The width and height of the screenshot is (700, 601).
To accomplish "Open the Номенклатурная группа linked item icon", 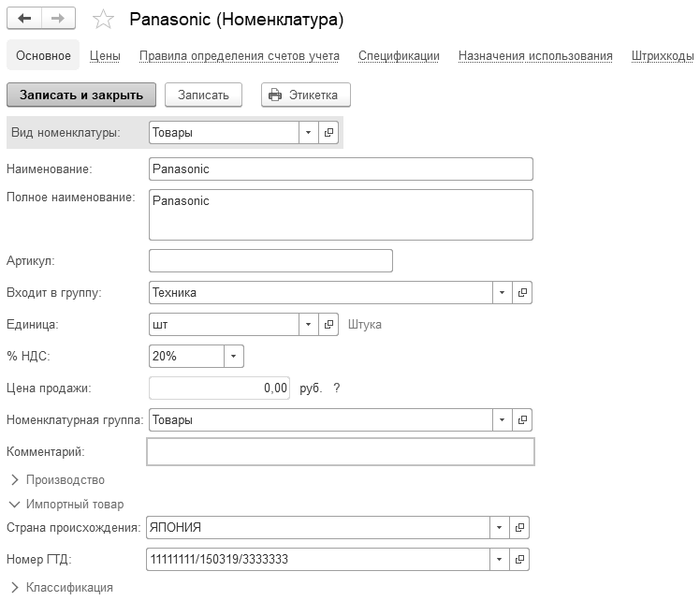I will (x=522, y=419).
